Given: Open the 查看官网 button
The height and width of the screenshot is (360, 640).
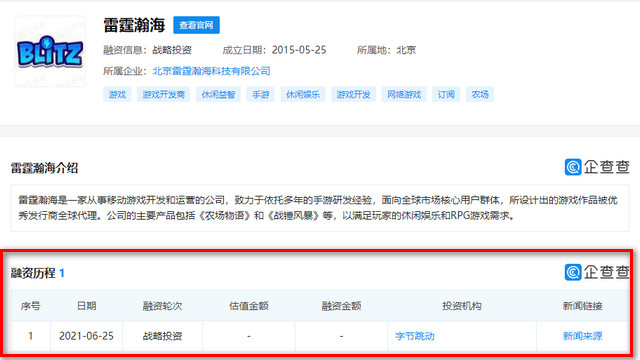Looking at the screenshot, I should coord(196,25).
